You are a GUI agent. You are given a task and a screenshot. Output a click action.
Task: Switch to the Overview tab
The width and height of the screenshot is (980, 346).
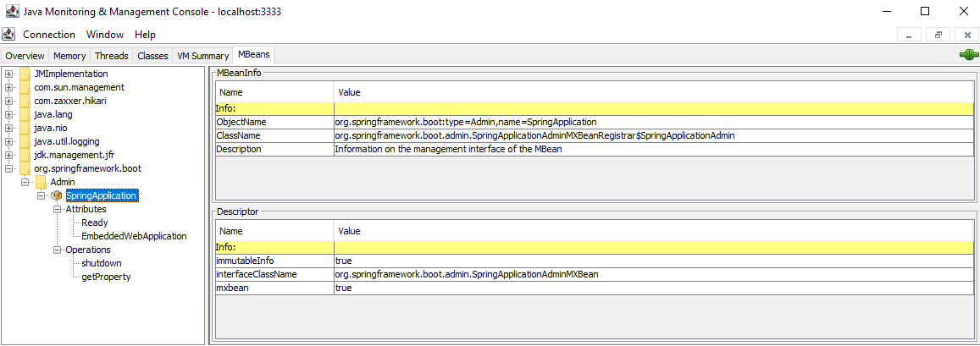tap(25, 56)
